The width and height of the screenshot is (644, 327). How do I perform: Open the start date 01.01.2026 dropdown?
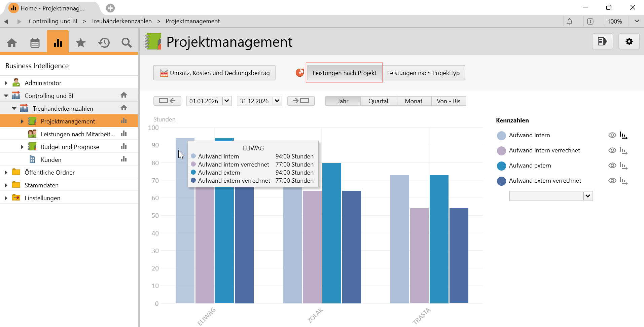coord(227,101)
